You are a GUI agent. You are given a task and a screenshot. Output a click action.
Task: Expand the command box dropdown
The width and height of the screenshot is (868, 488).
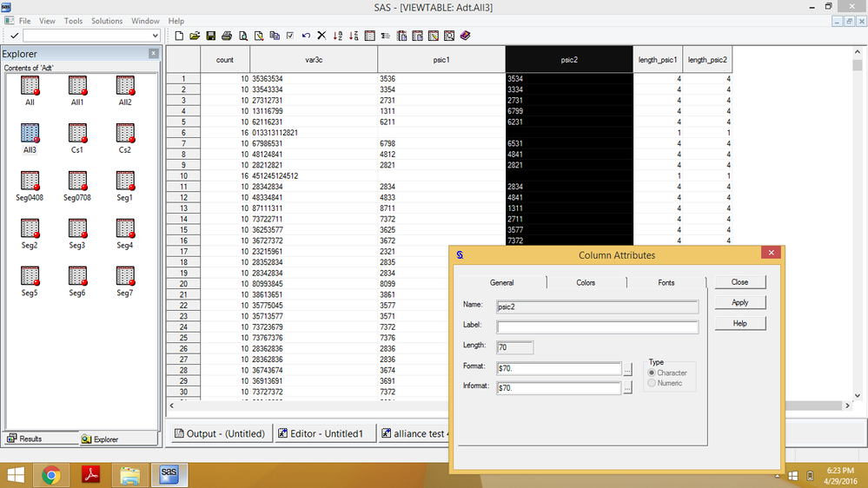(x=156, y=36)
